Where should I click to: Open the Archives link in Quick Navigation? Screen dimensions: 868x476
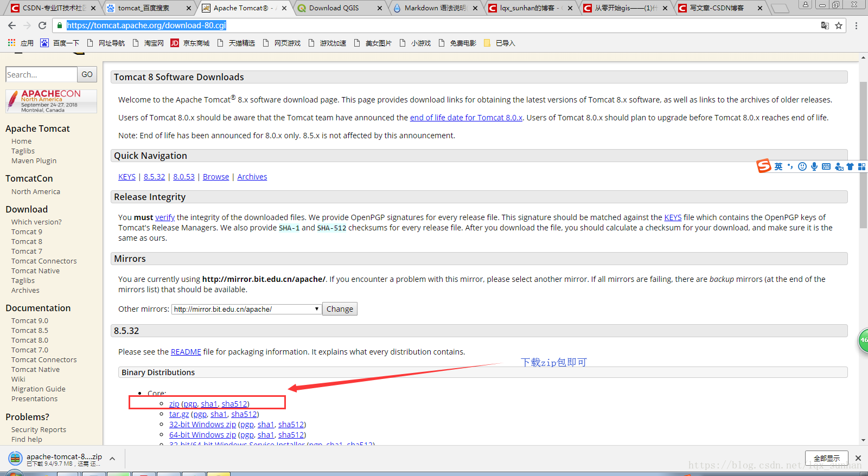[x=252, y=177]
